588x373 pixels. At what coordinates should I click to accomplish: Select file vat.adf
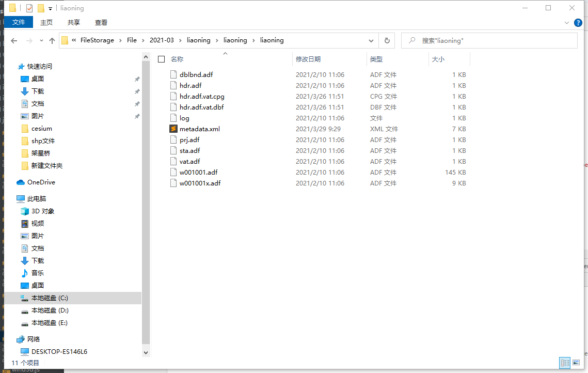click(190, 161)
